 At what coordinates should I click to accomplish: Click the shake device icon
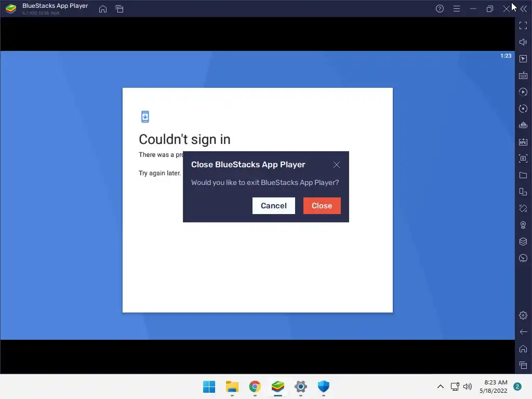[x=523, y=208]
